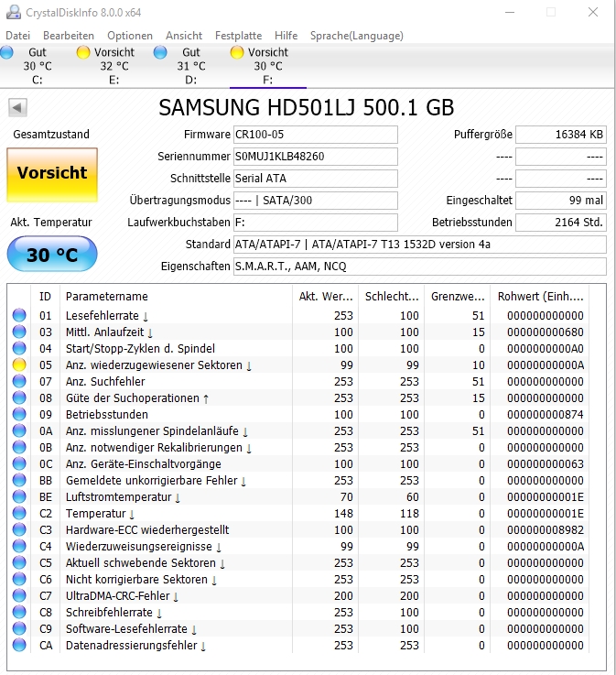Viewport: 616px width, 675px height.
Task: Click raw value 000000008982
Action: coord(545,530)
